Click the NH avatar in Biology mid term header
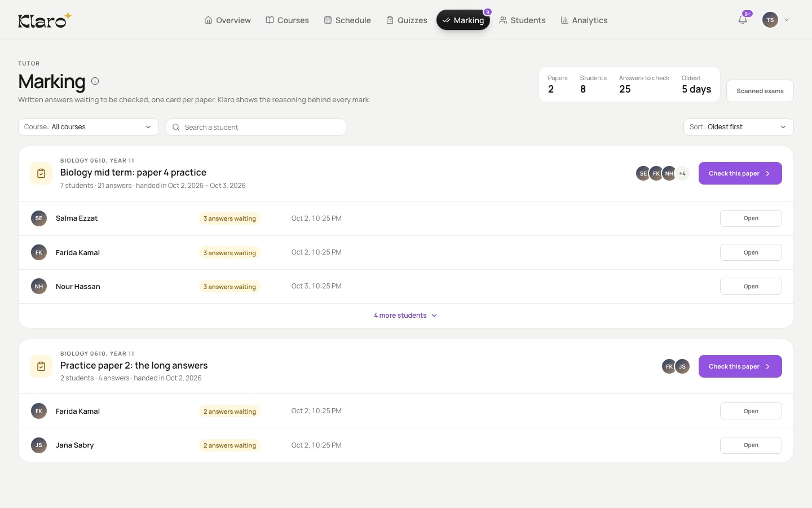Screen dimensions: 812x508 pos(669,173)
